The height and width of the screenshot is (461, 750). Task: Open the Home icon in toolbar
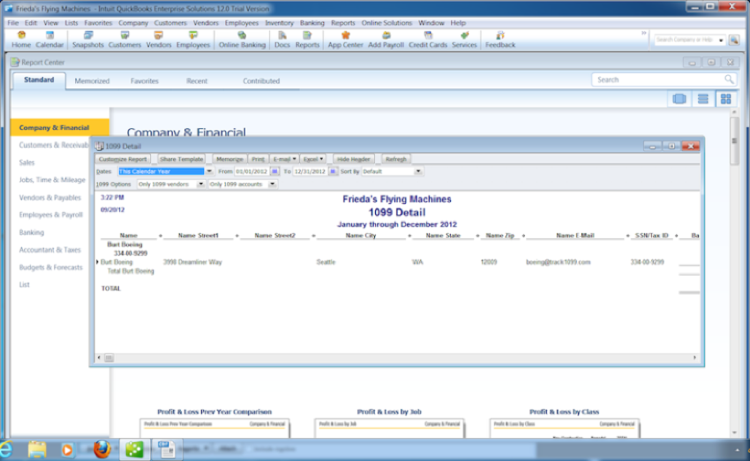pyautogui.click(x=21, y=40)
